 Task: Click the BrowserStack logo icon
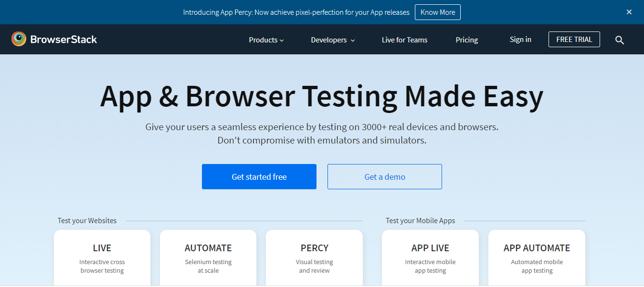pos(19,39)
